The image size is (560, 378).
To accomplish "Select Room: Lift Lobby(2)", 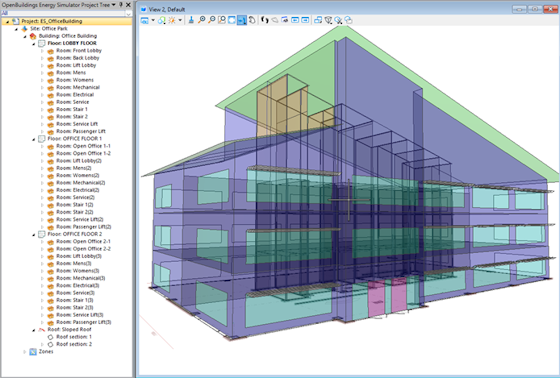I will click(79, 161).
